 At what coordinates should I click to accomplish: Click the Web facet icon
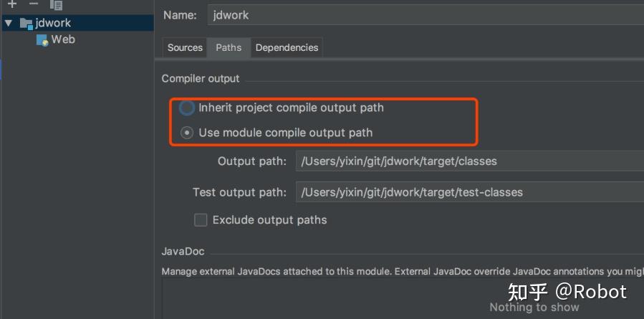point(42,40)
